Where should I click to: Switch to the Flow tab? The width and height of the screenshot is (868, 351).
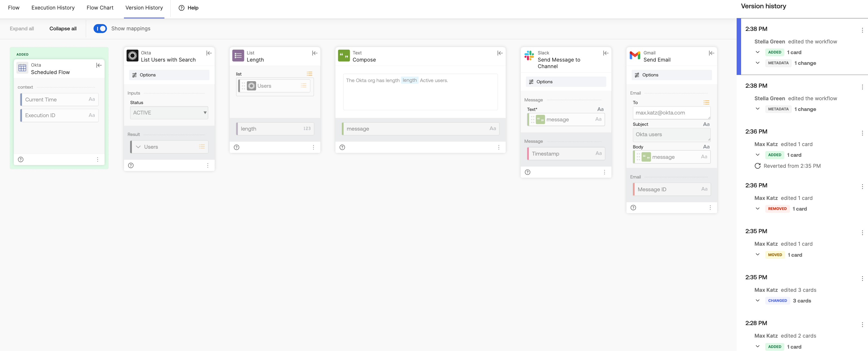pyautogui.click(x=14, y=7)
